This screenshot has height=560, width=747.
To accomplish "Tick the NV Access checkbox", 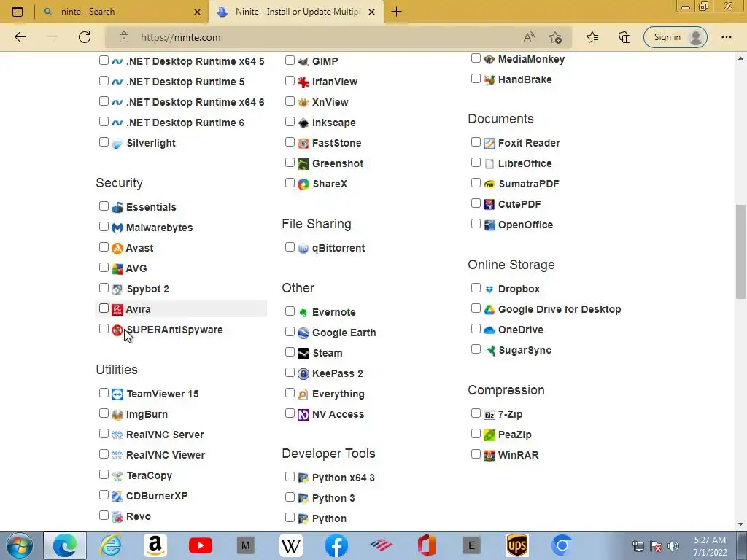I will pos(290,413).
